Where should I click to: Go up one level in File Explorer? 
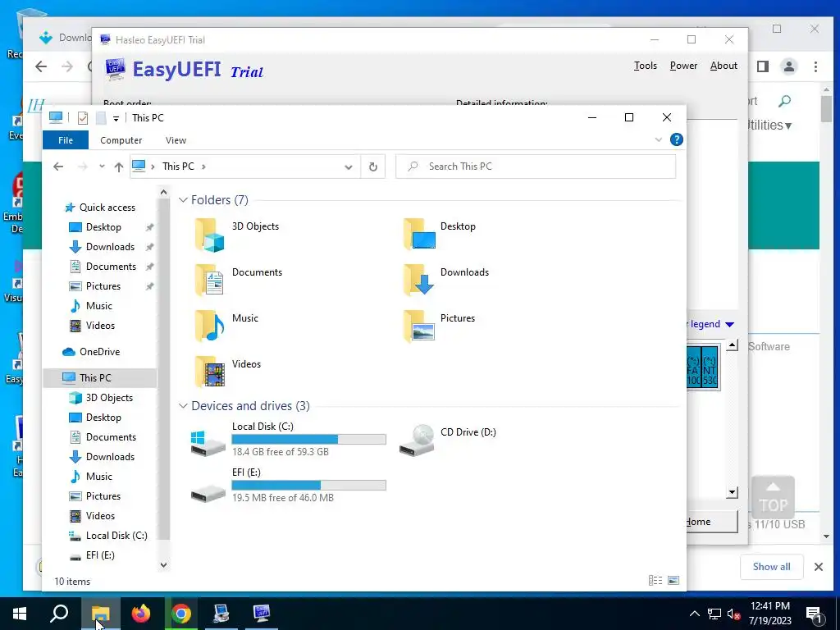coord(119,167)
